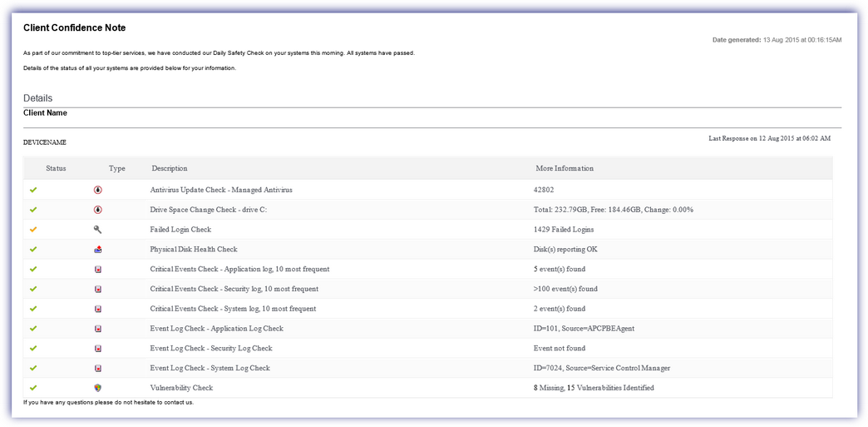Click the Event Log Check Security Log type icon

click(x=98, y=349)
